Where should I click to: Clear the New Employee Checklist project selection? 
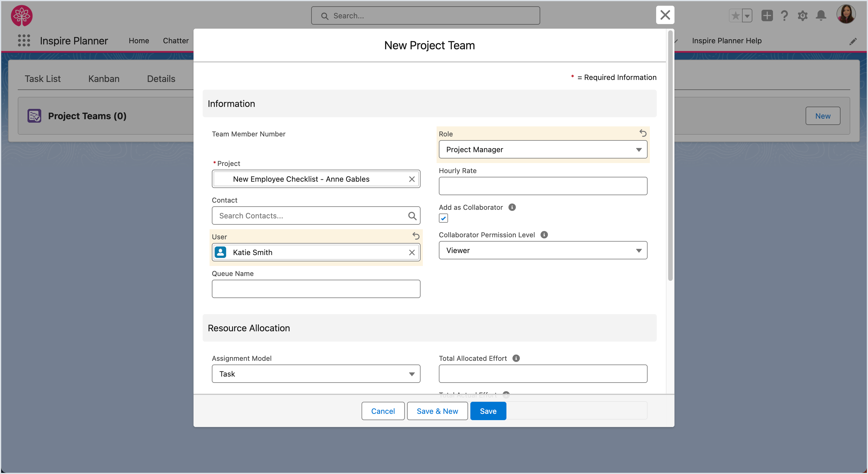coord(411,179)
